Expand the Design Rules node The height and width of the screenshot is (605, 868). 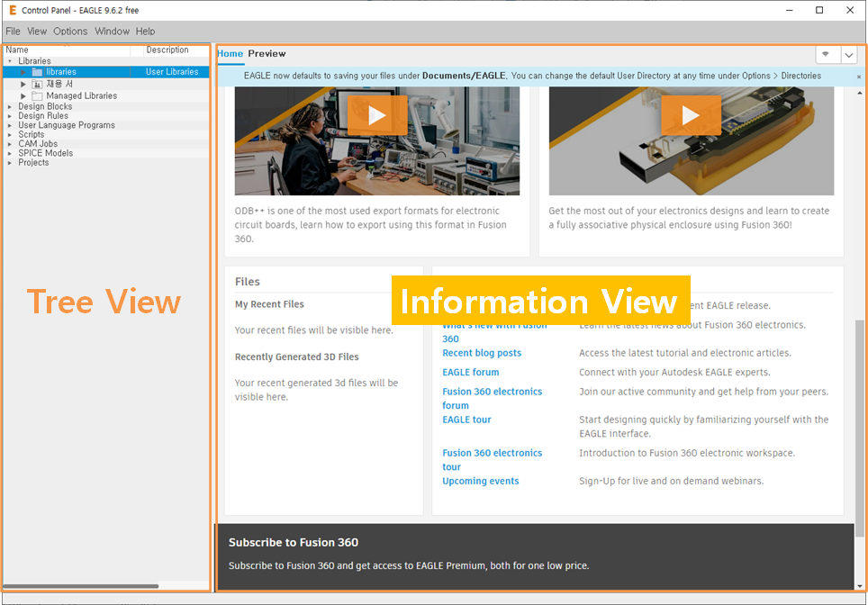[x=10, y=115]
